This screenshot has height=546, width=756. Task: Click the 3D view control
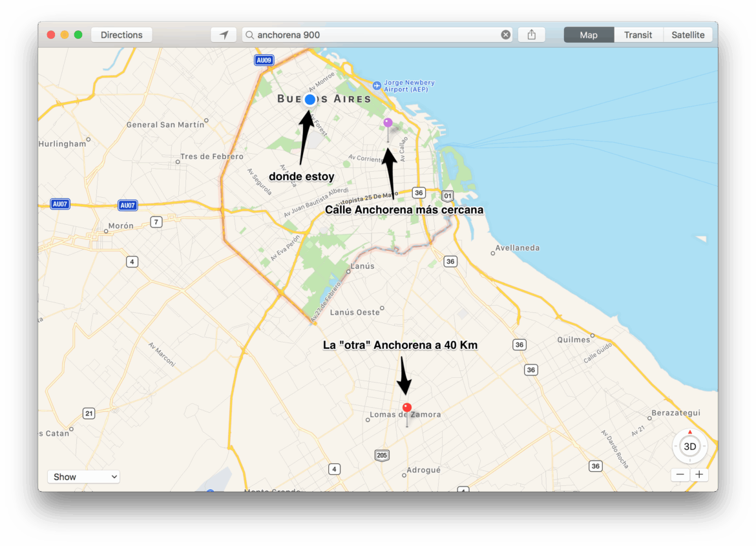point(689,446)
